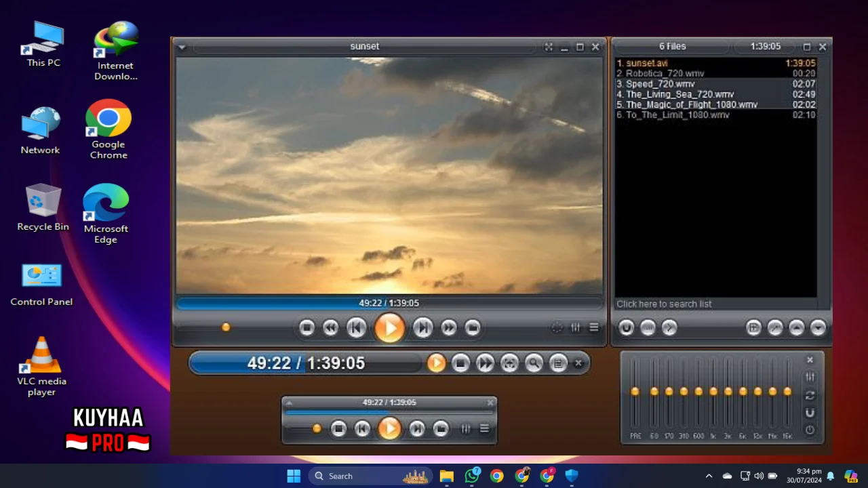Adjust the 16k band equalizer slider
The width and height of the screenshot is (868, 488).
click(787, 391)
